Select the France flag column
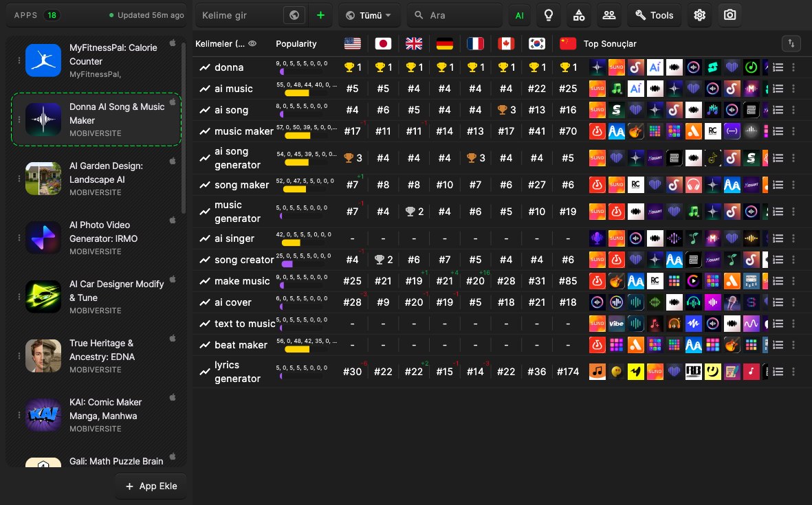The height and width of the screenshot is (505, 812). [x=475, y=43]
